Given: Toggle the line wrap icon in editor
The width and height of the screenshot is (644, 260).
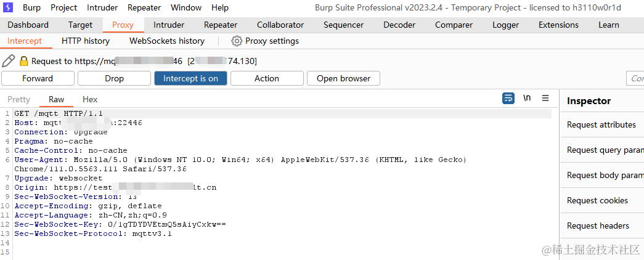Looking at the screenshot, I should [x=508, y=98].
